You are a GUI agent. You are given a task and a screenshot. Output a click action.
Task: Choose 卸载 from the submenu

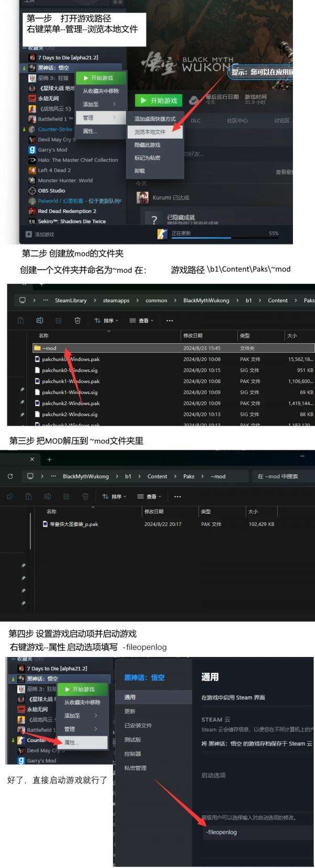click(155, 171)
